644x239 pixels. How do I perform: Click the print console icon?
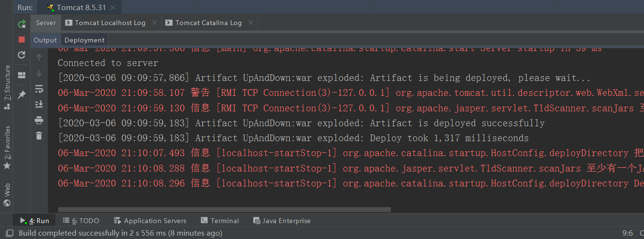pos(39,120)
